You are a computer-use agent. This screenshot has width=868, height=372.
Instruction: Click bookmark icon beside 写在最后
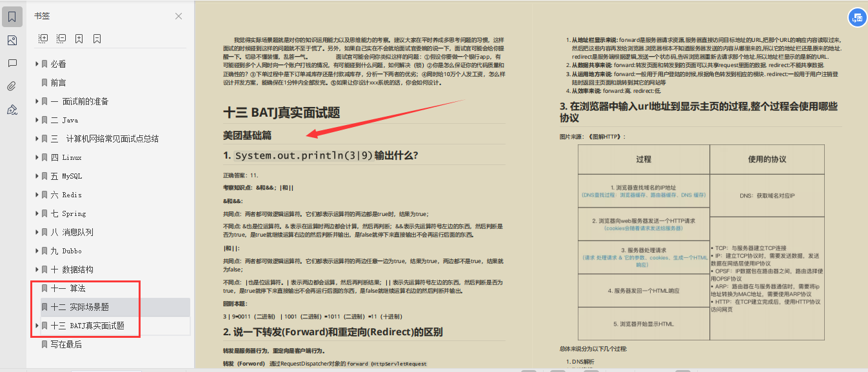coord(44,344)
